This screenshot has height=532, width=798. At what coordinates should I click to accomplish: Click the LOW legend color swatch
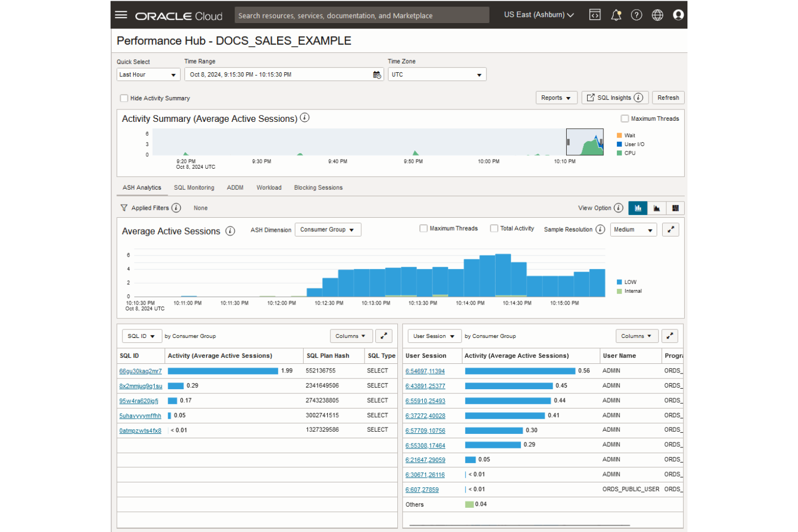pos(620,282)
